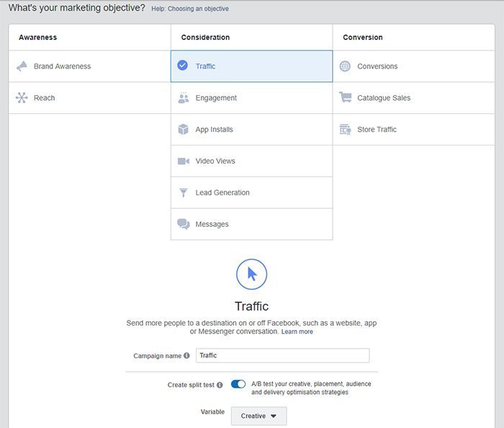The width and height of the screenshot is (504, 428).
Task: Click the Variable label
Action: (212, 411)
